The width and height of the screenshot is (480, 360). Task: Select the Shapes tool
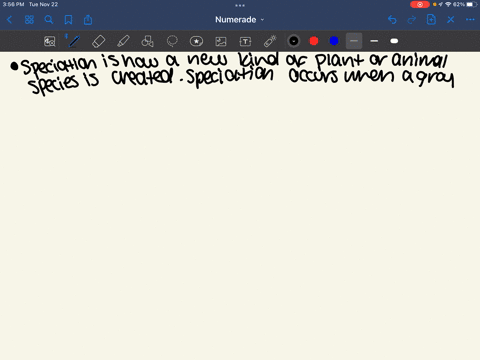tap(147, 41)
